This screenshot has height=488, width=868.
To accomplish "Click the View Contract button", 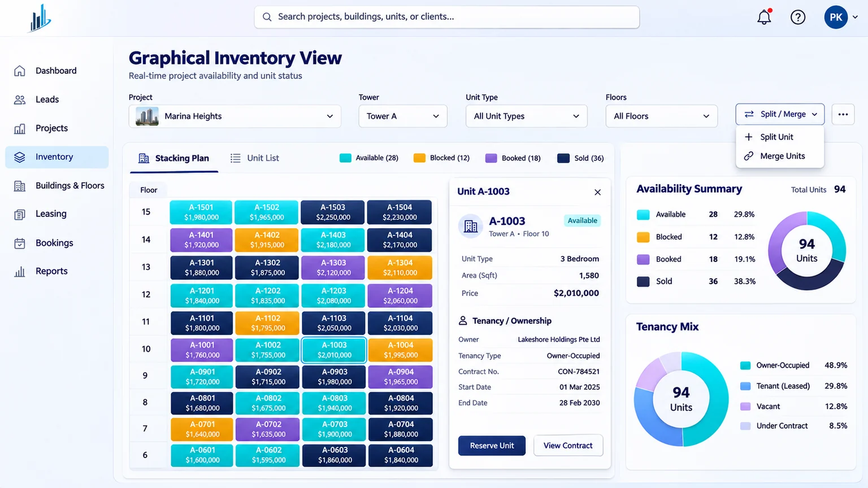I will pyautogui.click(x=568, y=446).
